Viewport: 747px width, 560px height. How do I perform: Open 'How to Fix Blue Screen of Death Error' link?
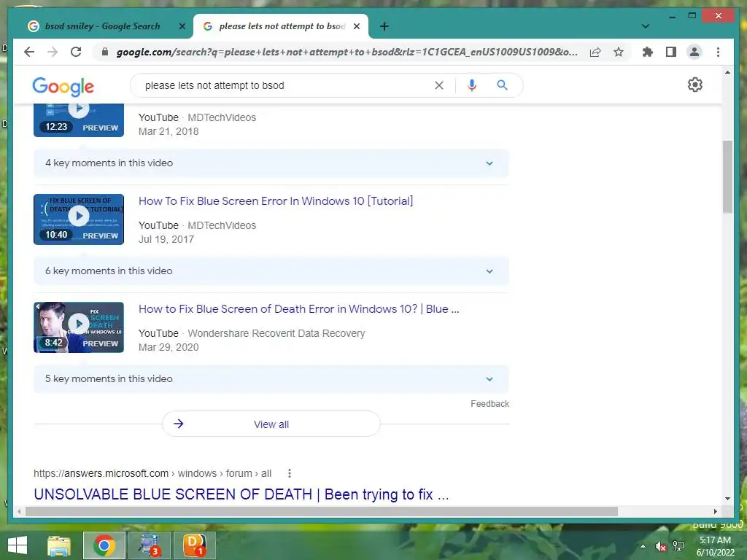click(x=298, y=309)
